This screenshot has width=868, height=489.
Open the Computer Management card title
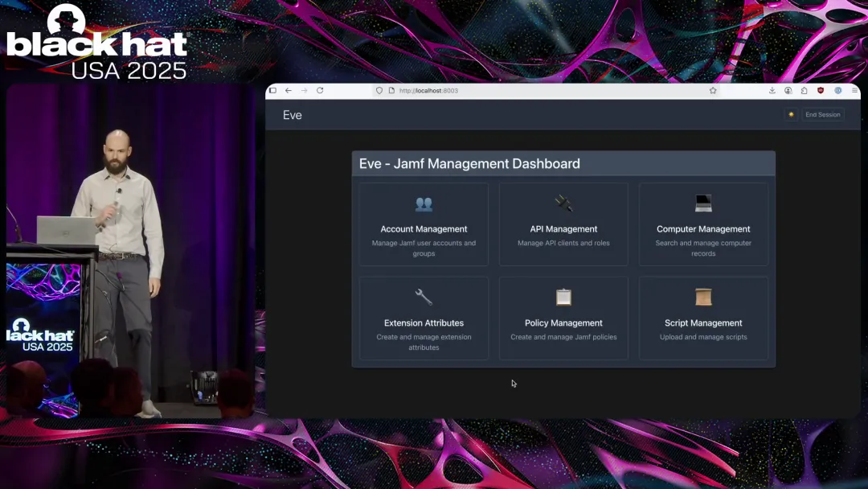coord(703,229)
